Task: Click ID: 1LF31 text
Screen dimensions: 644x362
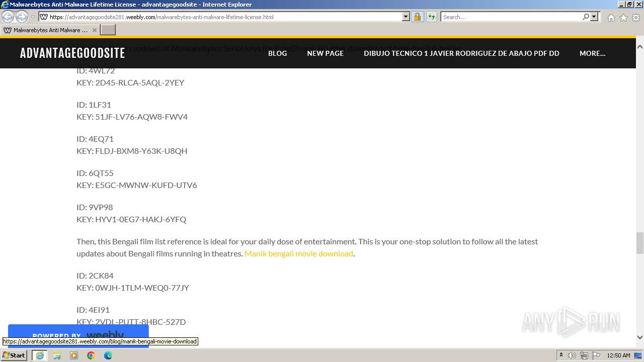Action: click(94, 105)
